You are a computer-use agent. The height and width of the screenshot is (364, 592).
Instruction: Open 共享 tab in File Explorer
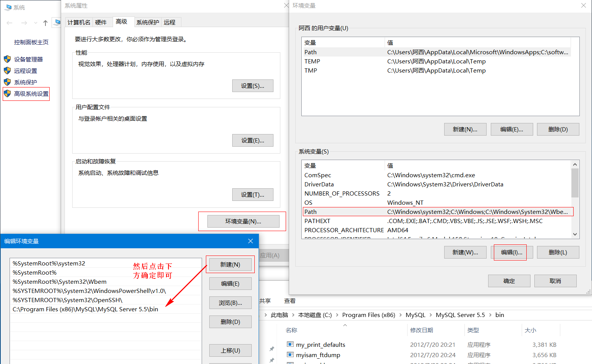coord(265,301)
